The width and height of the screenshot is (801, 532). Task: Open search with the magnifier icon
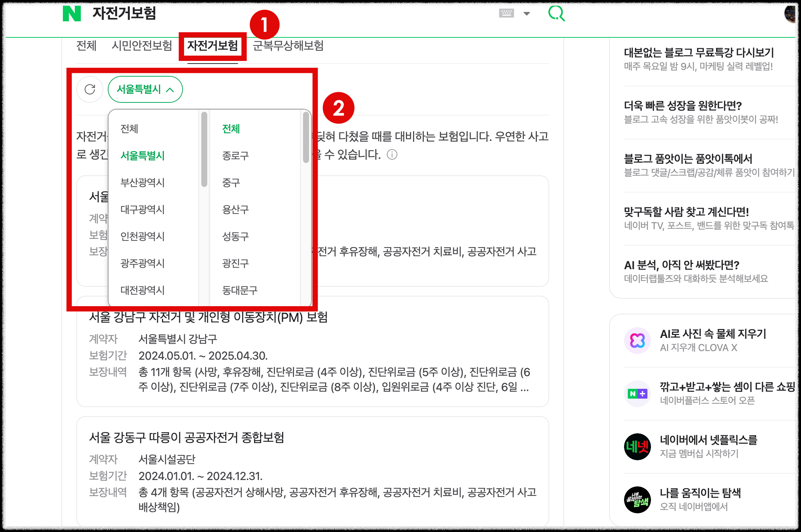pyautogui.click(x=557, y=14)
